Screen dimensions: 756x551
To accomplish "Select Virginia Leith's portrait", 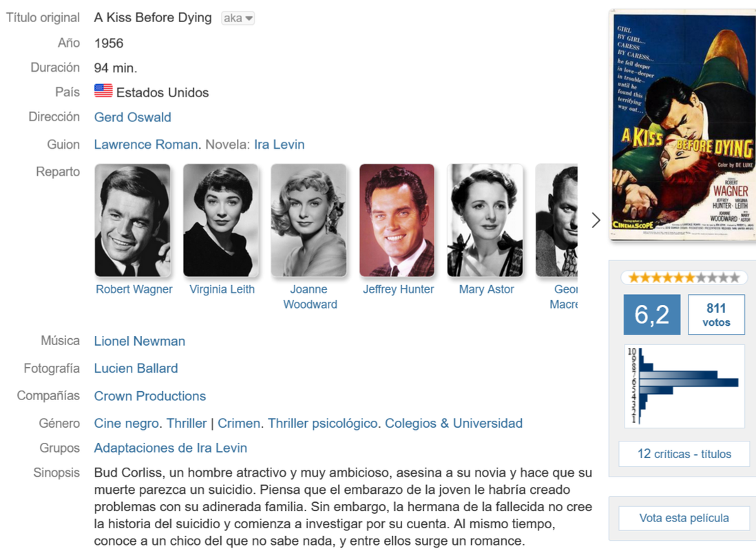I will click(x=221, y=220).
